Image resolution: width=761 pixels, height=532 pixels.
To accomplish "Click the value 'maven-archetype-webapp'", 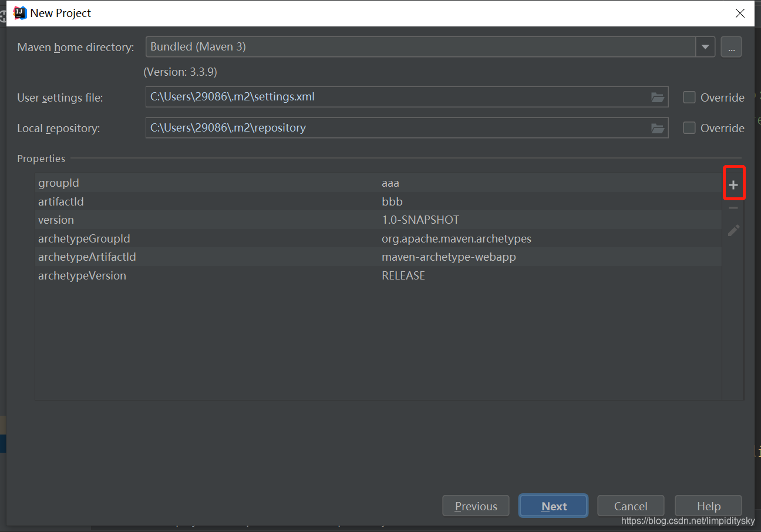I will click(449, 257).
